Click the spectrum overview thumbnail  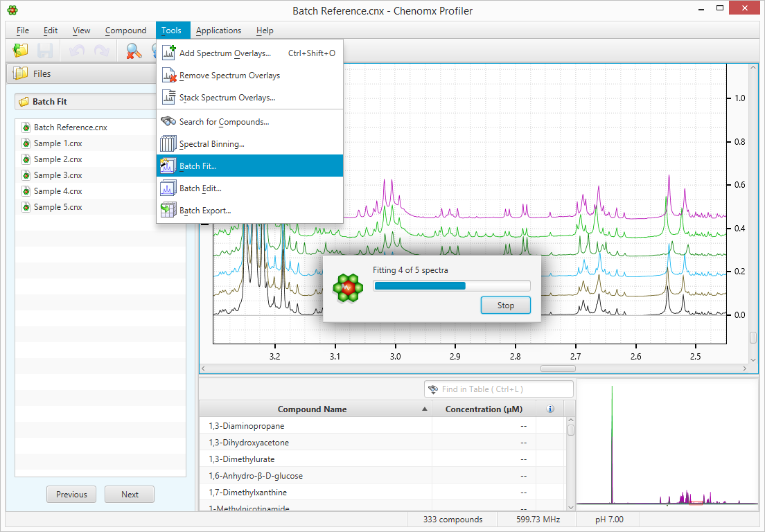pyautogui.click(x=667, y=445)
